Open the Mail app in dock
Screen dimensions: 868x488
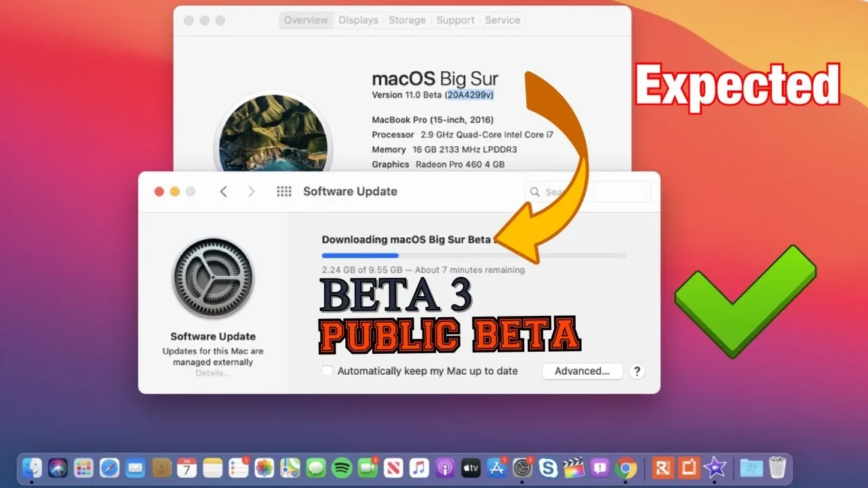click(135, 468)
